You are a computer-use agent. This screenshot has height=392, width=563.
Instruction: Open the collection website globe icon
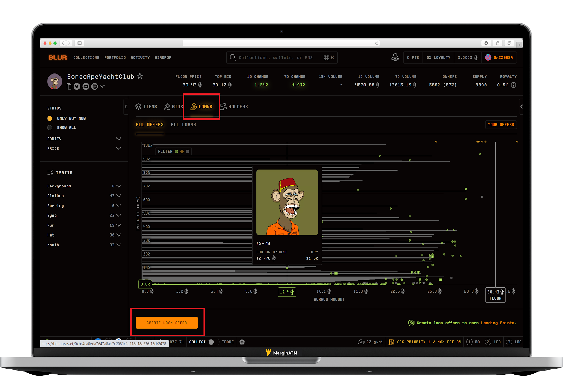pos(95,86)
